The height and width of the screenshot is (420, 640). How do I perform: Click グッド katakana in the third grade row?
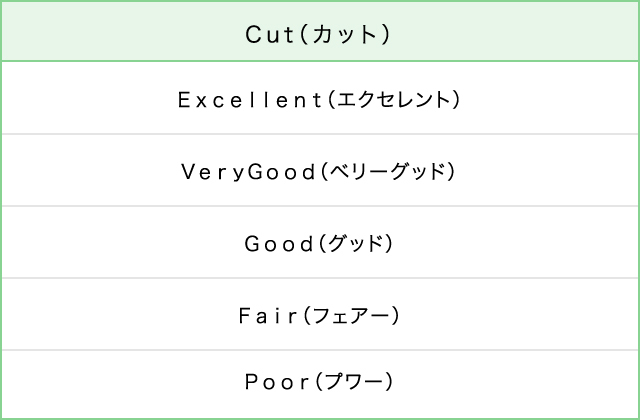[356, 243]
